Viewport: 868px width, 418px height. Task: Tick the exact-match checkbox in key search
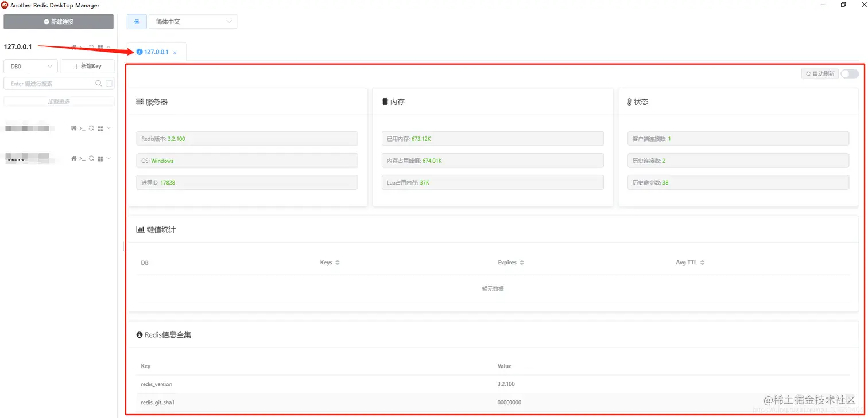coord(109,84)
